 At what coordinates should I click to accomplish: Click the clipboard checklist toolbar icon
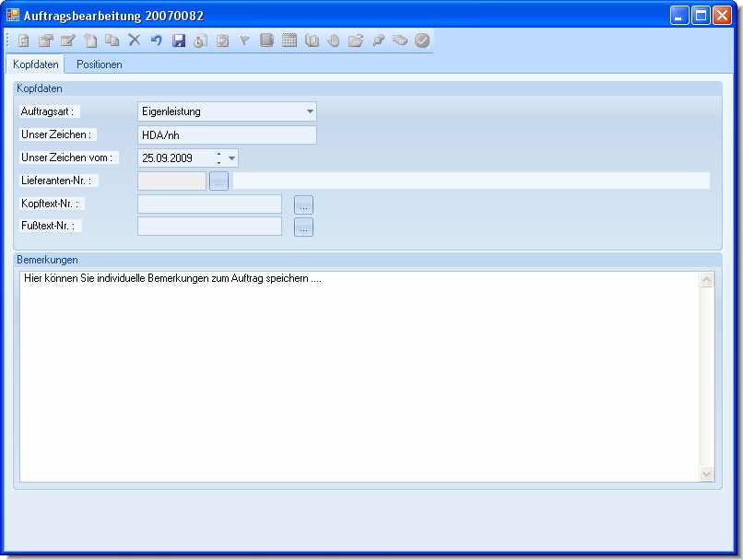pyautogui.click(x=223, y=41)
